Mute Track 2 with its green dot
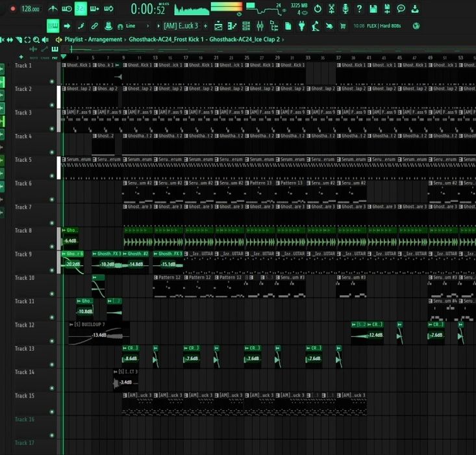The image size is (476, 455). pyautogui.click(x=52, y=105)
